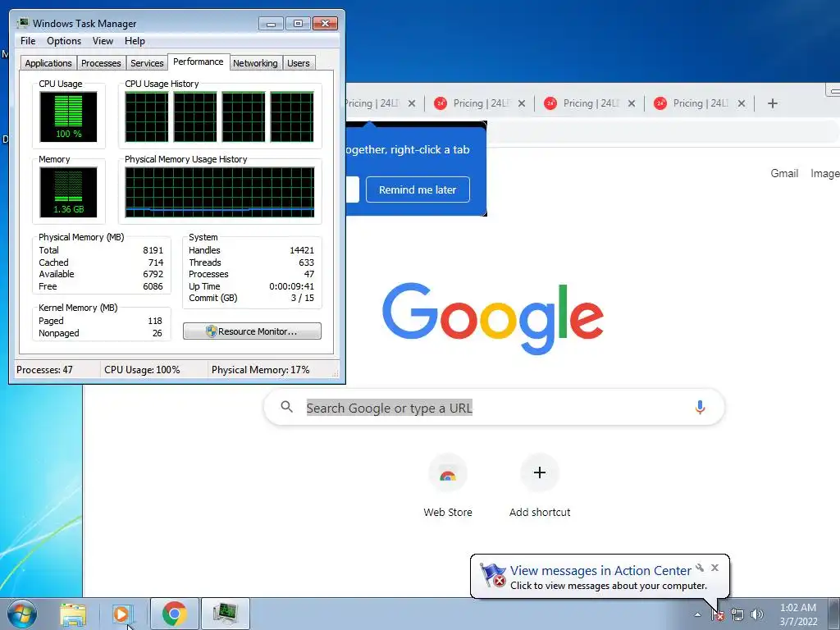
Task: Start voice search with microphone icon
Action: pyautogui.click(x=700, y=407)
